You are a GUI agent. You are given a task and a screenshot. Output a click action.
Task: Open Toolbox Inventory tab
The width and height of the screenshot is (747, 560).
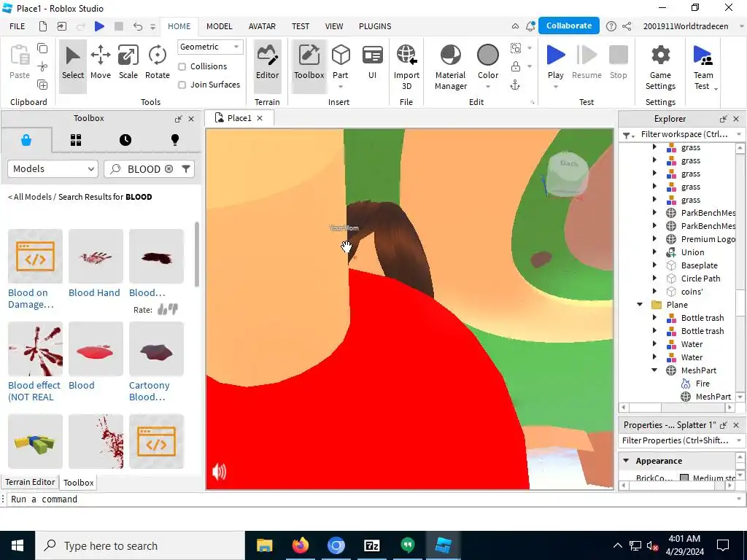point(76,140)
